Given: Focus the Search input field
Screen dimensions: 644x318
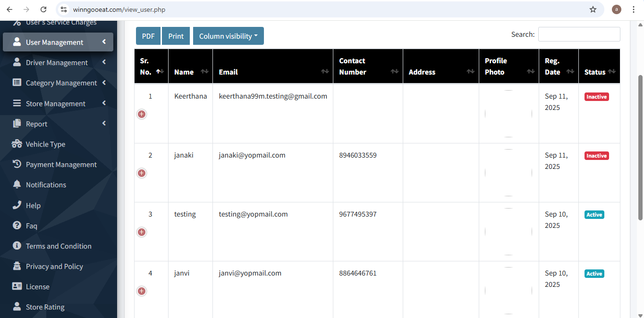Looking at the screenshot, I should pos(579,34).
